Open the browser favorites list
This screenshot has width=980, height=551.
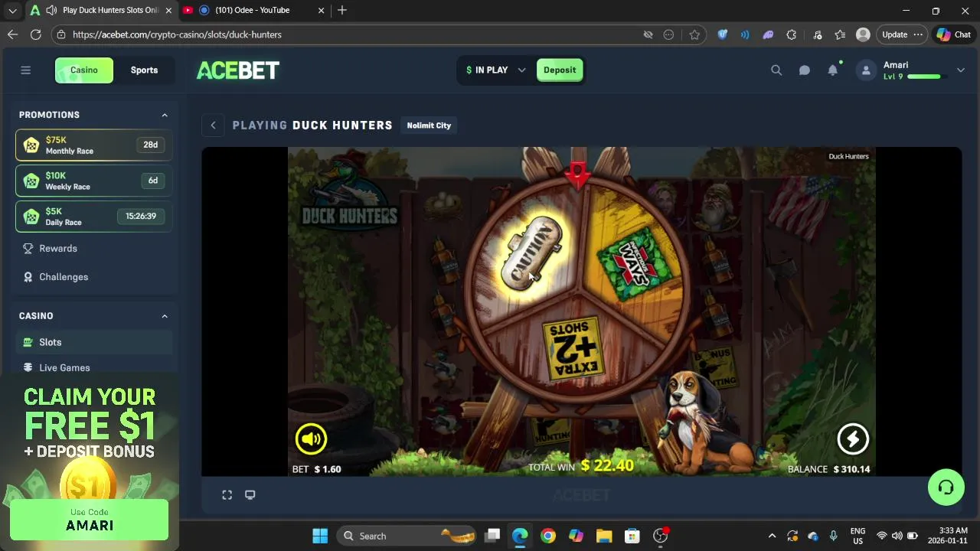coord(840,34)
